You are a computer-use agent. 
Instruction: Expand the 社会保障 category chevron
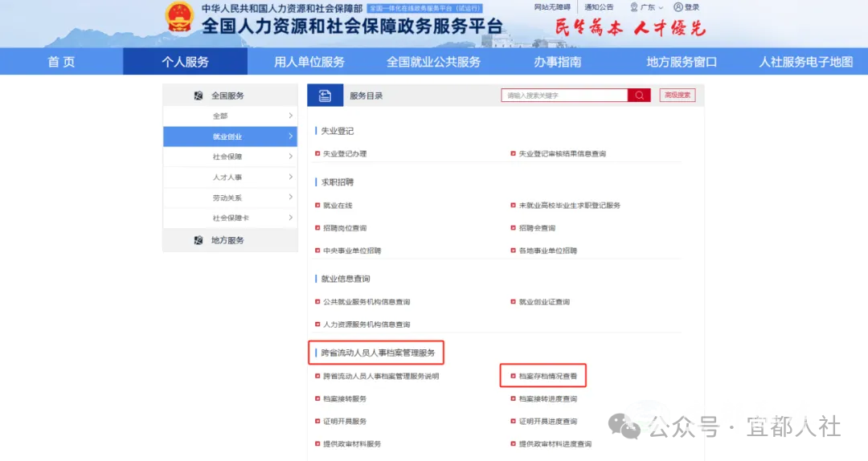(x=291, y=157)
